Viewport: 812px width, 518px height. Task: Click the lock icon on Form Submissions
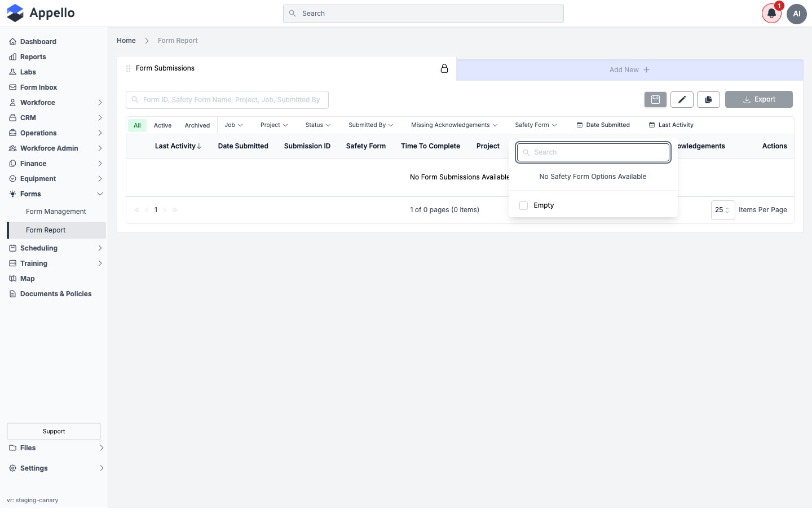pyautogui.click(x=444, y=68)
